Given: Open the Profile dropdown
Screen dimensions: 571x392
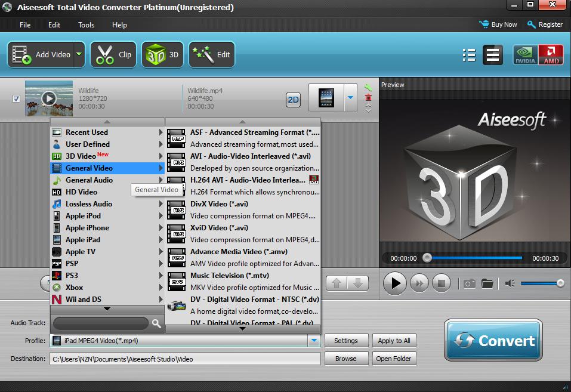Looking at the screenshot, I should tap(313, 340).
